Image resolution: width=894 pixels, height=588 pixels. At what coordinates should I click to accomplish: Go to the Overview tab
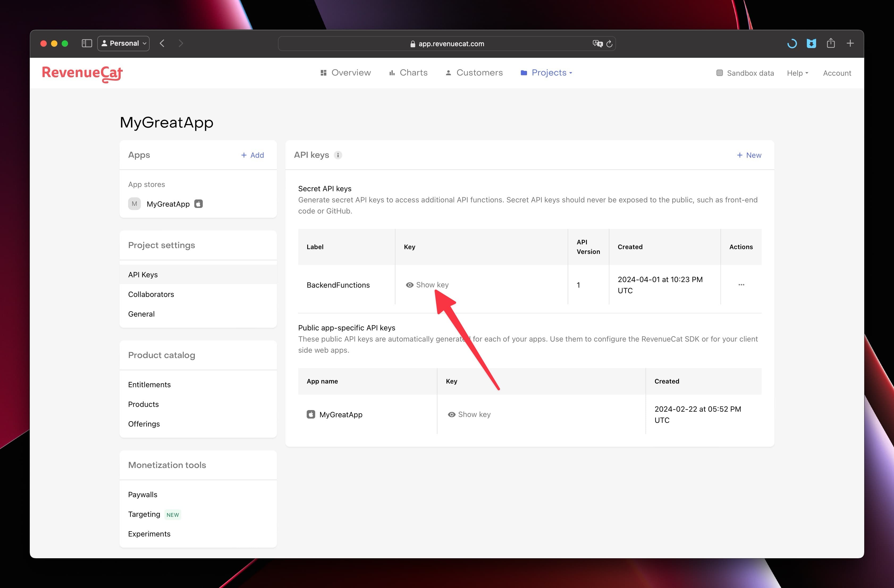(345, 73)
